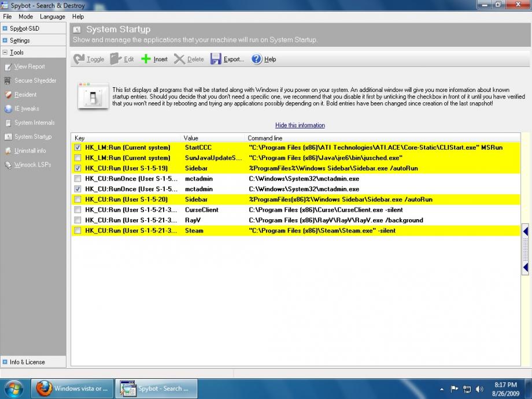Open the File menu

(x=7, y=17)
